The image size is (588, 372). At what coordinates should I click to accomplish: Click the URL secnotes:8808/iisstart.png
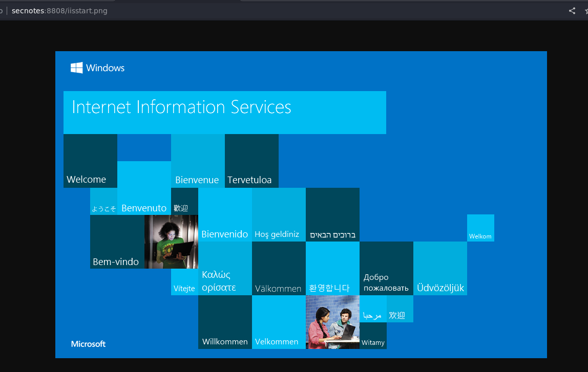(59, 11)
